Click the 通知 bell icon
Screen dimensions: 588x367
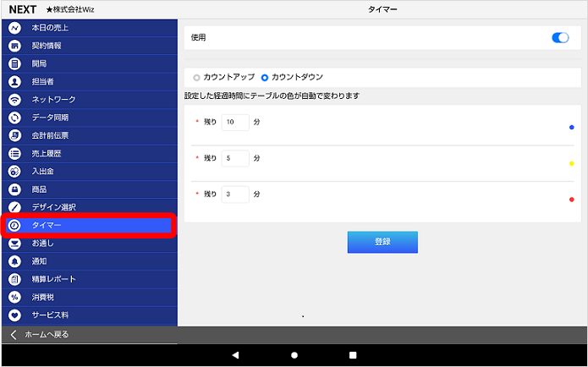tap(14, 261)
